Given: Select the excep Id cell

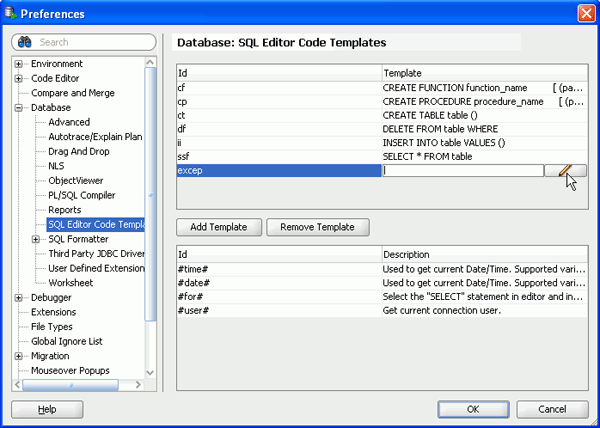Looking at the screenshot, I should pos(279,171).
